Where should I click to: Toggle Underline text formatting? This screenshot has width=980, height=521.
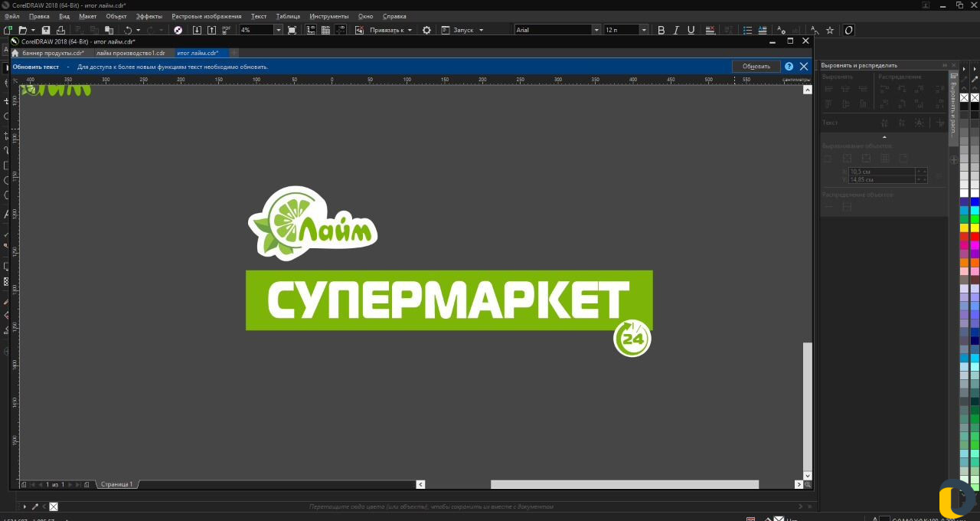click(x=691, y=30)
